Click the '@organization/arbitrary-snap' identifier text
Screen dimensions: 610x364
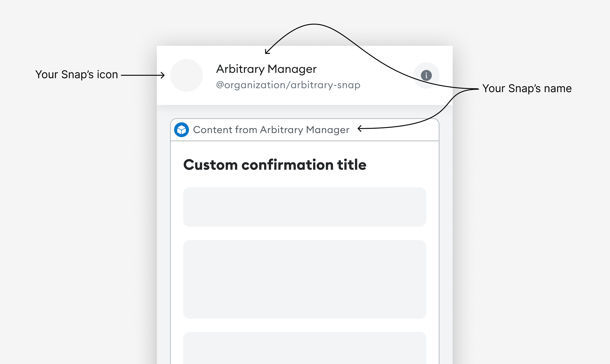click(x=288, y=85)
